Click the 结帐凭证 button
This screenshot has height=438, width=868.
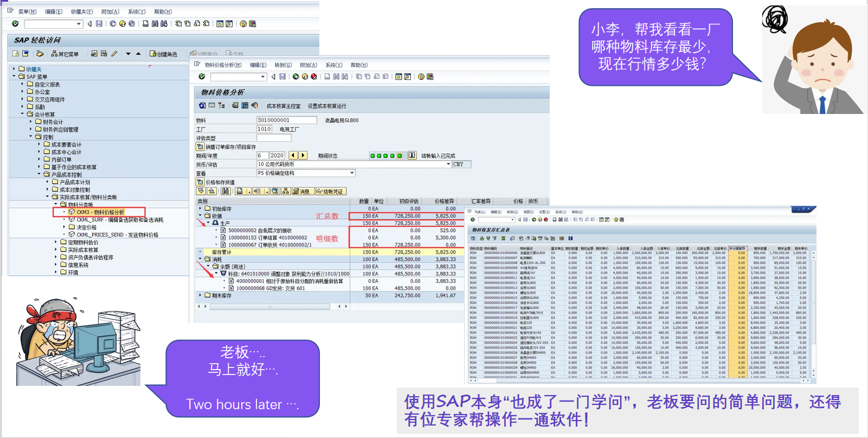click(x=330, y=191)
